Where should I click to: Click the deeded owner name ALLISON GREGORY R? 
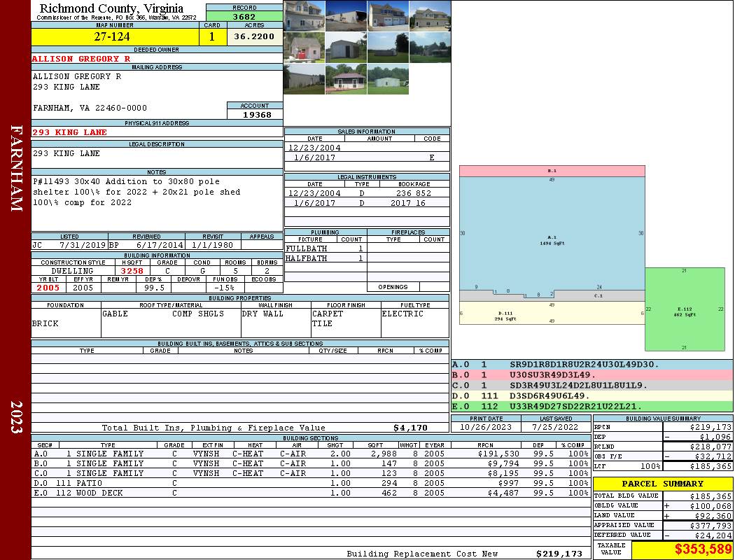coord(81,59)
